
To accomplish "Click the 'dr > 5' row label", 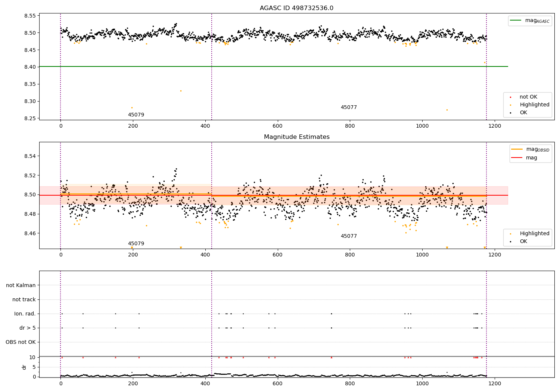I will [x=28, y=328].
